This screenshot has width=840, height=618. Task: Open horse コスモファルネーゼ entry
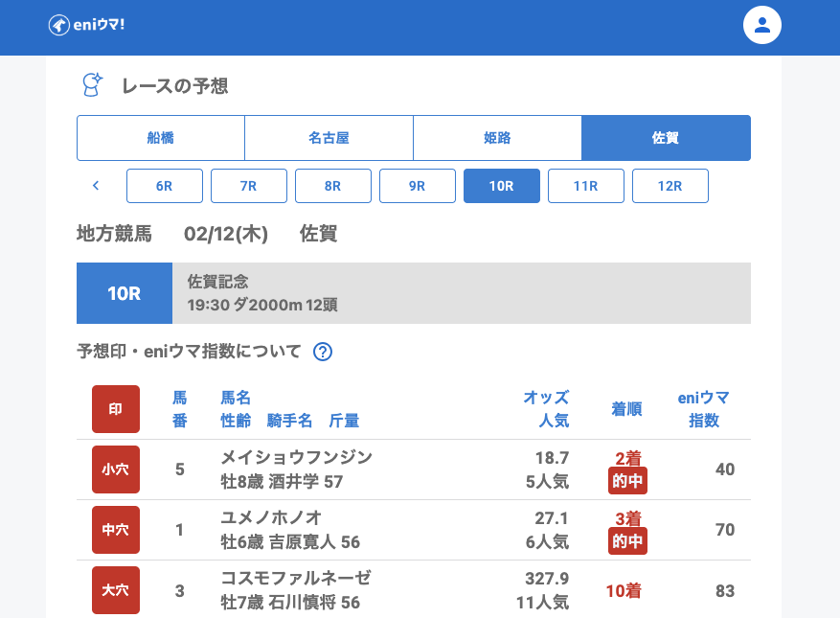(295, 578)
